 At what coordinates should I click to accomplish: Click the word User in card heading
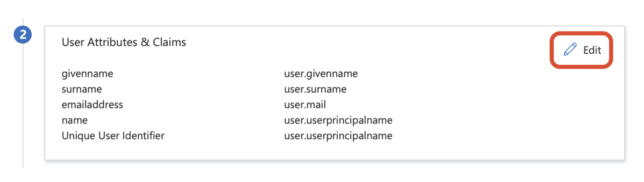coord(73,42)
